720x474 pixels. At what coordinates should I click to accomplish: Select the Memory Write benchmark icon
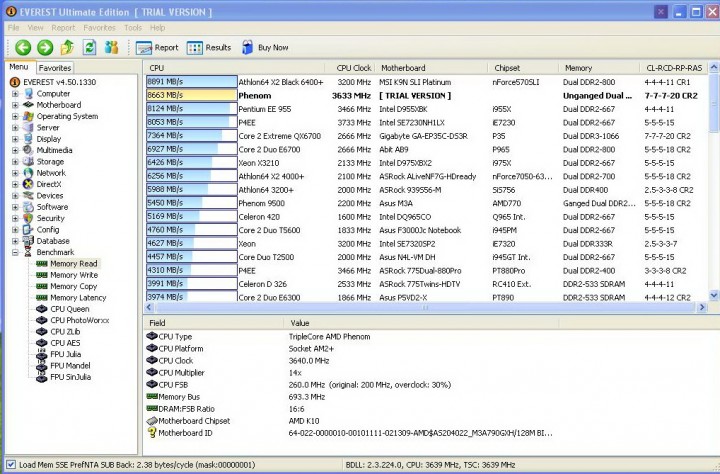(x=42, y=275)
